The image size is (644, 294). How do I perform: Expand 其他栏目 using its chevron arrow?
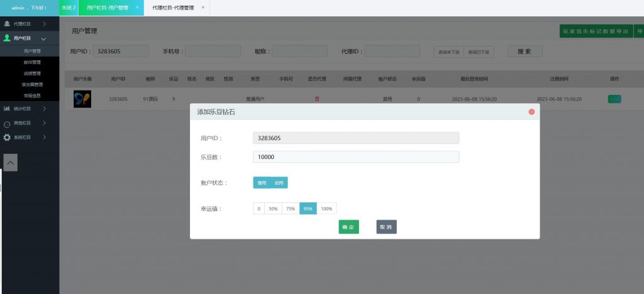(x=44, y=123)
